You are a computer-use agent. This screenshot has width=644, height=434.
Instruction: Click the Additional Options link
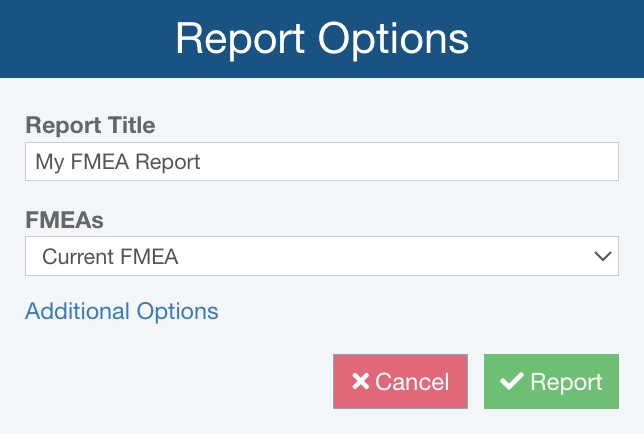pos(121,311)
